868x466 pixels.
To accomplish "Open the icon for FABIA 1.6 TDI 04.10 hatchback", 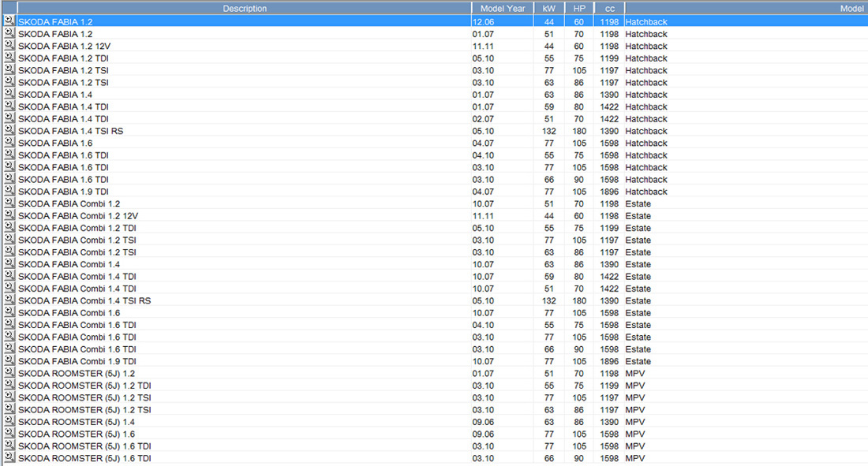I will coord(9,155).
